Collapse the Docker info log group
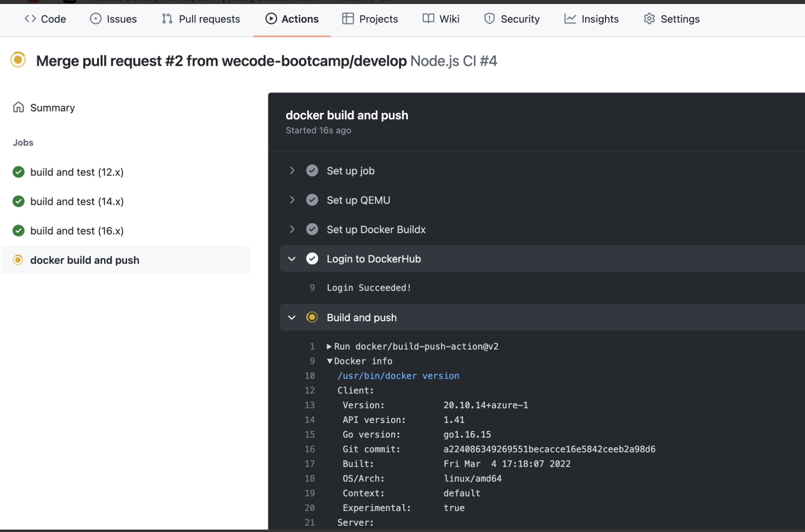The width and height of the screenshot is (805, 532). [x=330, y=361]
